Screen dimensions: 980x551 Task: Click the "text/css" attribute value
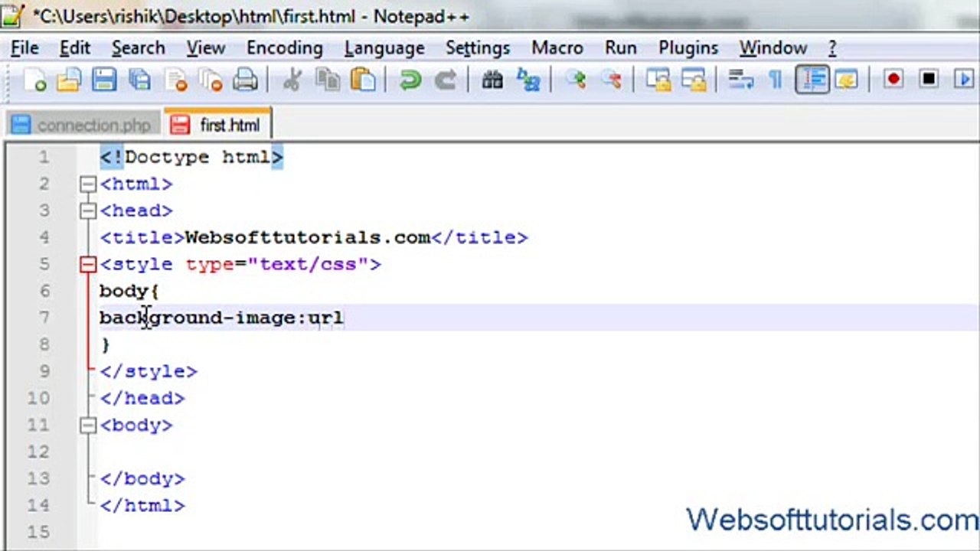309,264
